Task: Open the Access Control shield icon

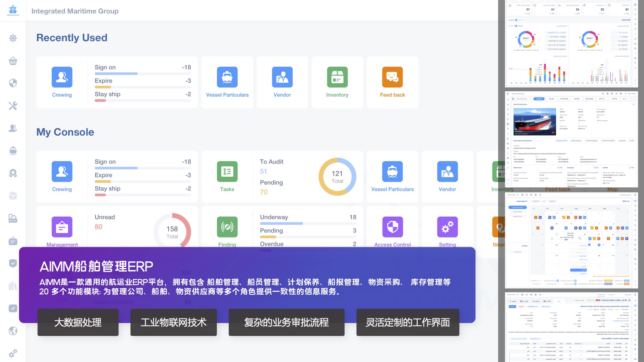Action: [393, 227]
